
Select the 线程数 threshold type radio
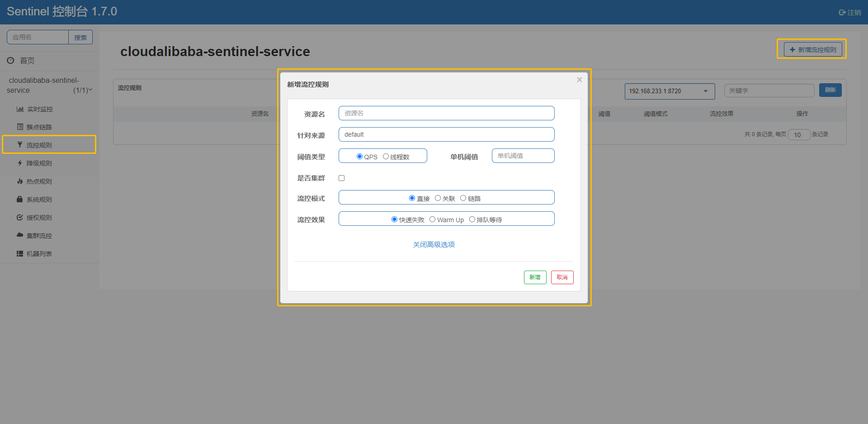click(x=386, y=157)
